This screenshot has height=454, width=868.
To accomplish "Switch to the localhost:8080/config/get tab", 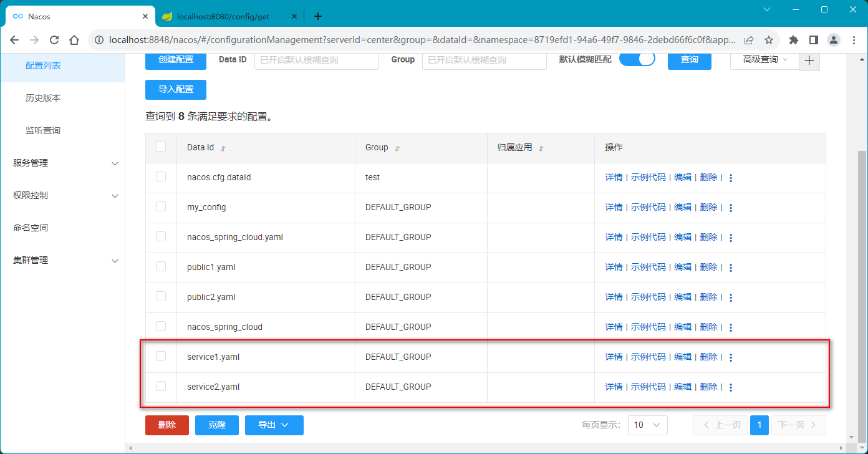I will click(x=229, y=16).
